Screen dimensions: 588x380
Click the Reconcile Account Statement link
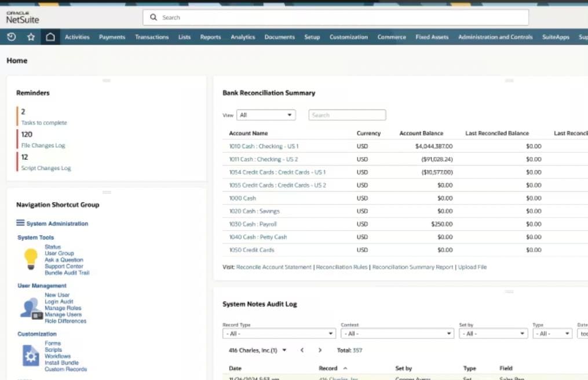tap(273, 267)
